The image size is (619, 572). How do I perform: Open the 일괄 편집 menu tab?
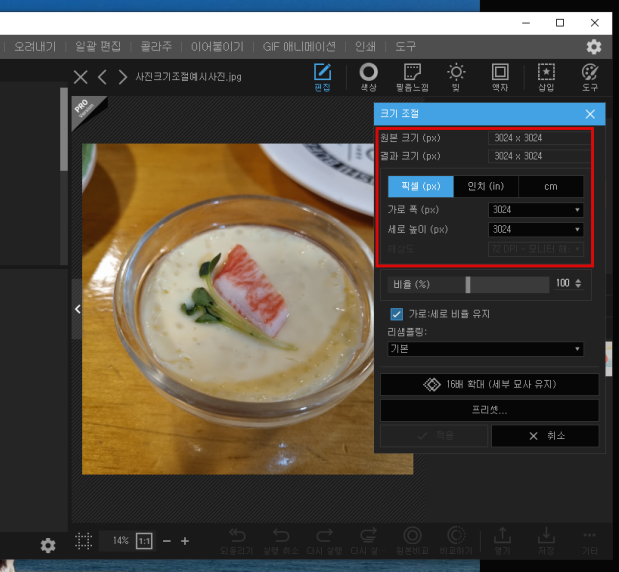tap(98, 47)
